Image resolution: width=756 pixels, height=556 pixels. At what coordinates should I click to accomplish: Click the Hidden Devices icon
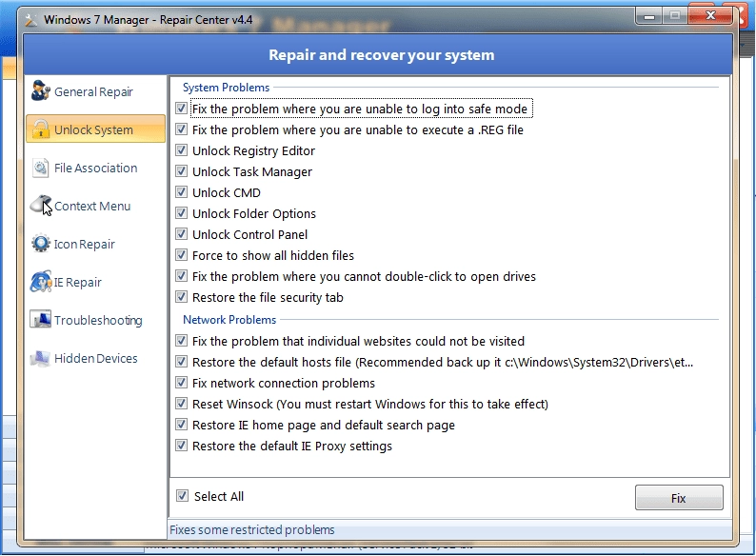pyautogui.click(x=40, y=358)
